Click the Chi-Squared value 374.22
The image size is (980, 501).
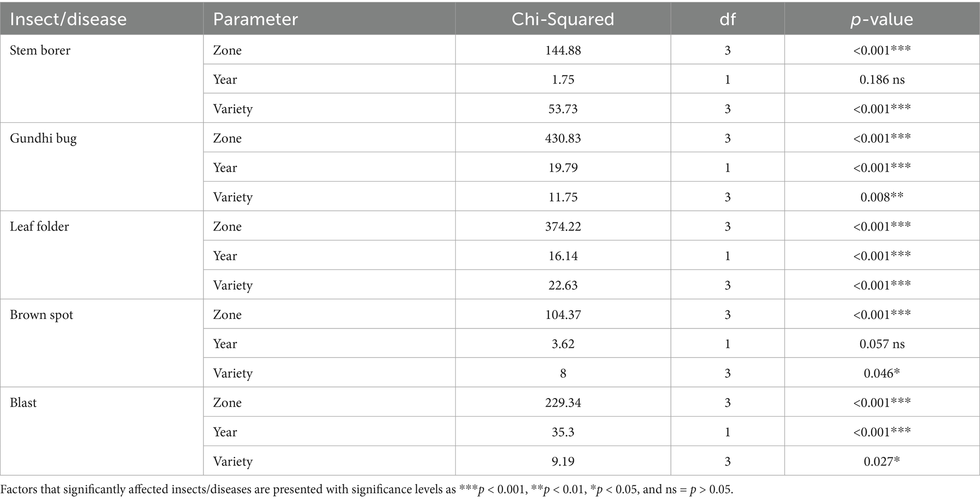click(563, 227)
